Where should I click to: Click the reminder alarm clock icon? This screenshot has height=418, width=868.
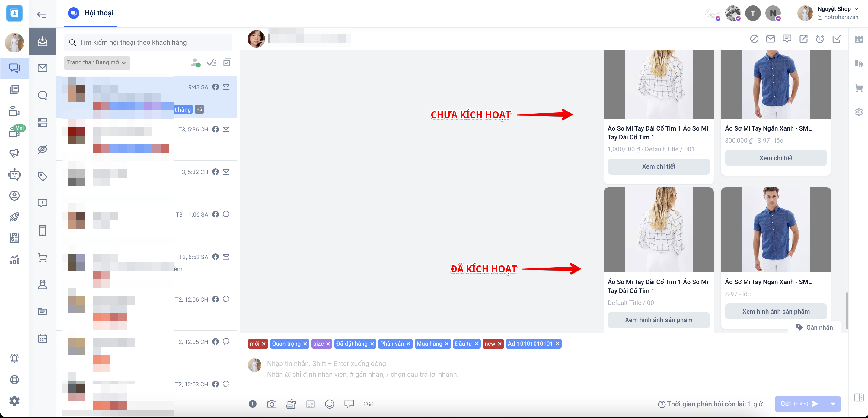pos(820,39)
